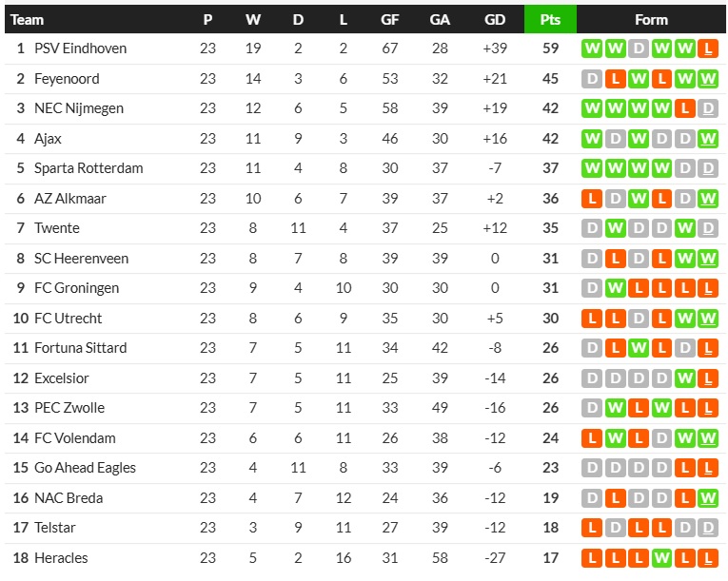
Task: Click the GA column header
Action: 440,19
